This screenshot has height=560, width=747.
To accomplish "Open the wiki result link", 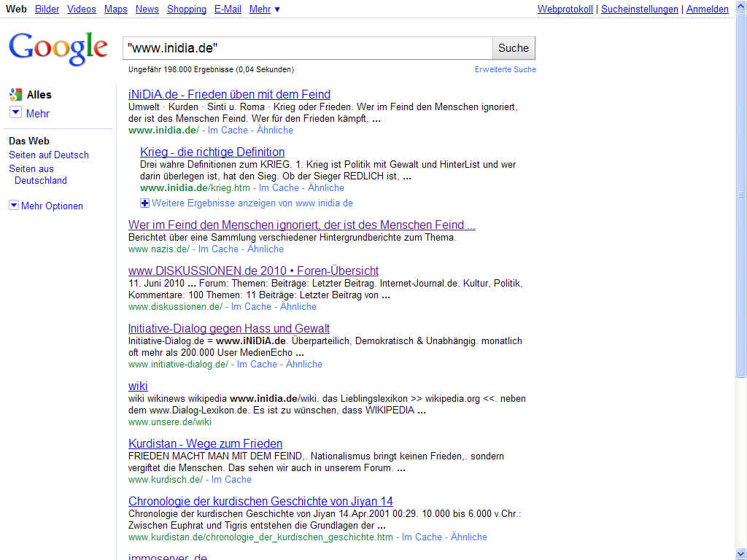I will pos(138,386).
